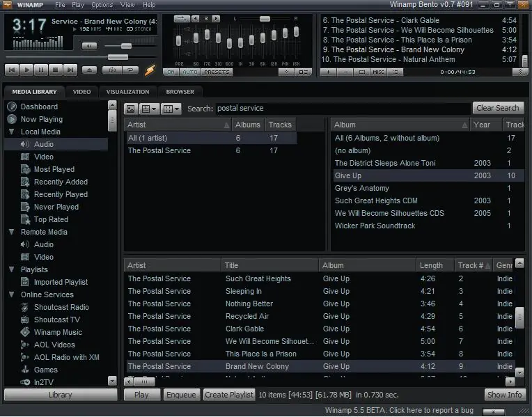Click the Show Info button
The width and height of the screenshot is (532, 417).
[x=504, y=395]
